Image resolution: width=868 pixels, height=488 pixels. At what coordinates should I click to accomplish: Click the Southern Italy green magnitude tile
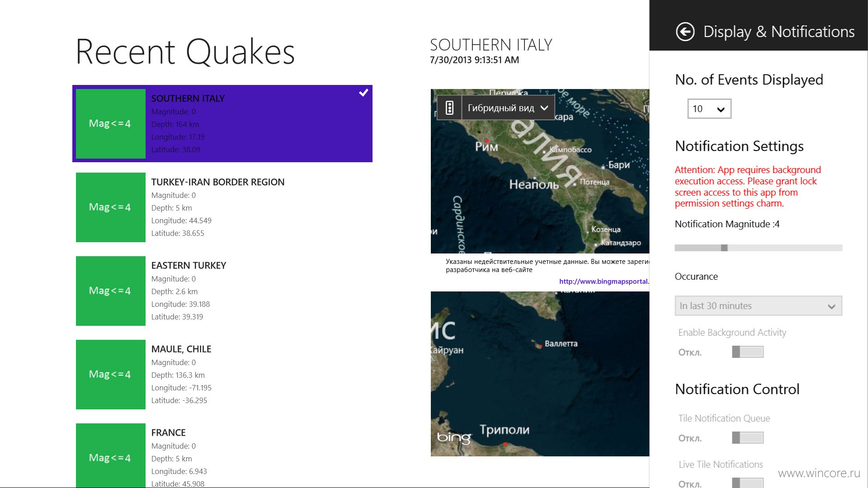pyautogui.click(x=111, y=123)
